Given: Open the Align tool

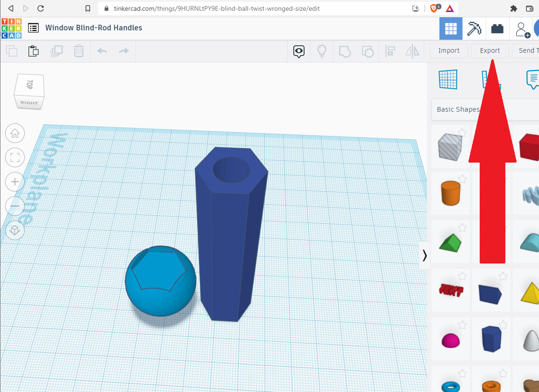Looking at the screenshot, I should click(x=390, y=51).
